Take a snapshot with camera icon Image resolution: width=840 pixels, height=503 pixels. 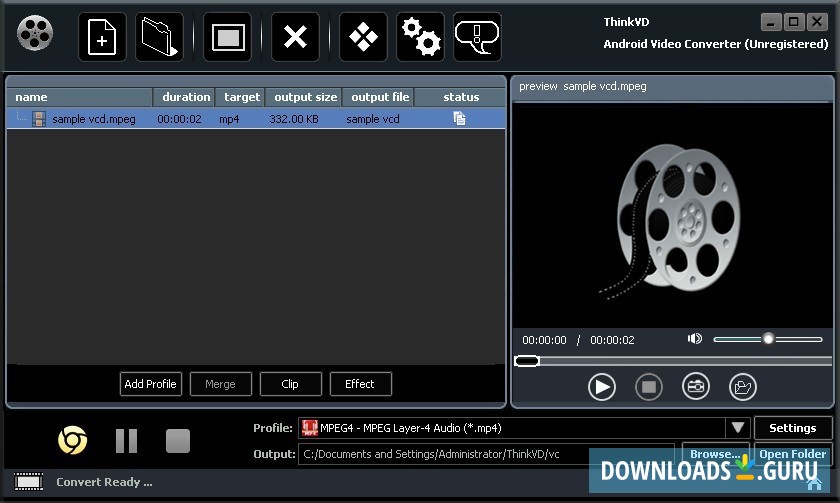[695, 386]
